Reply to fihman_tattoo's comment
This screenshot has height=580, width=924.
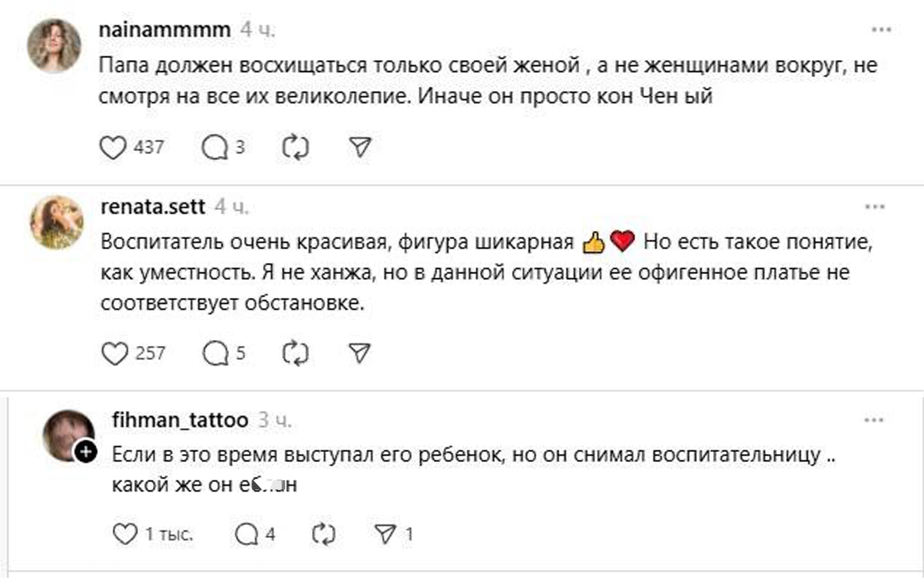coord(246,534)
